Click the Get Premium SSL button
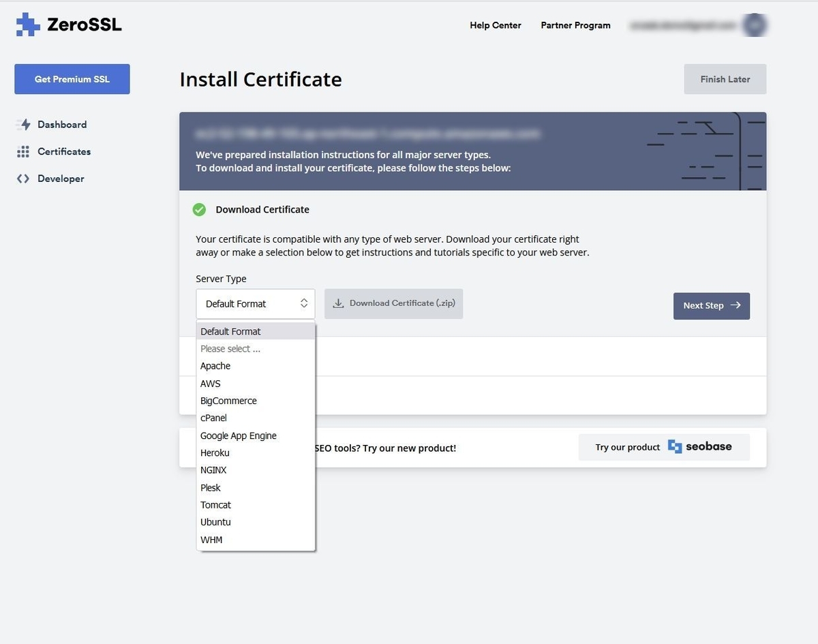Screen dimensions: 818x644 tap(72, 79)
